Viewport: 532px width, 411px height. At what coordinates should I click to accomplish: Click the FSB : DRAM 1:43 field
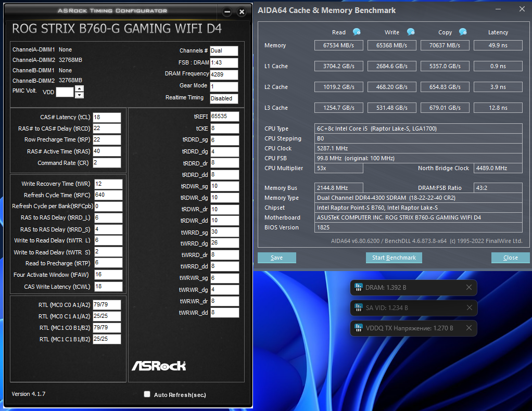224,63
